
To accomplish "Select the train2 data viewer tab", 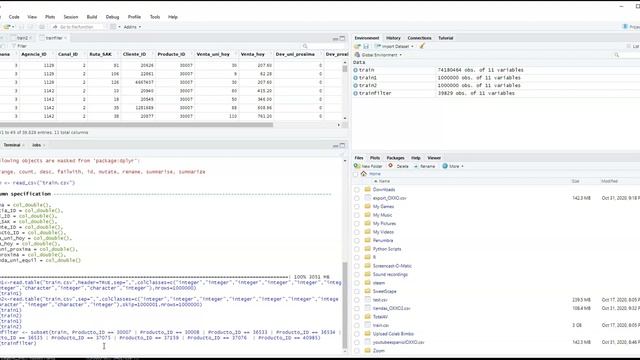I will click(x=22, y=38).
